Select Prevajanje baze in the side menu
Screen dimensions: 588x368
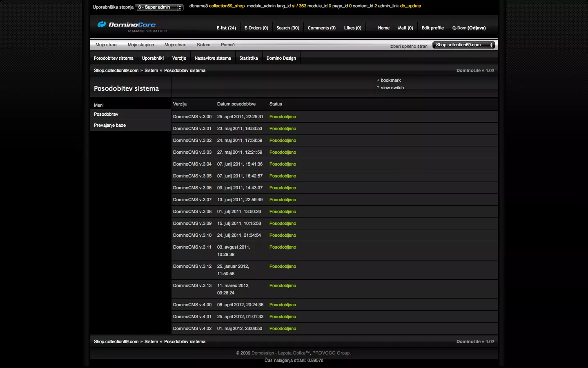coord(110,126)
